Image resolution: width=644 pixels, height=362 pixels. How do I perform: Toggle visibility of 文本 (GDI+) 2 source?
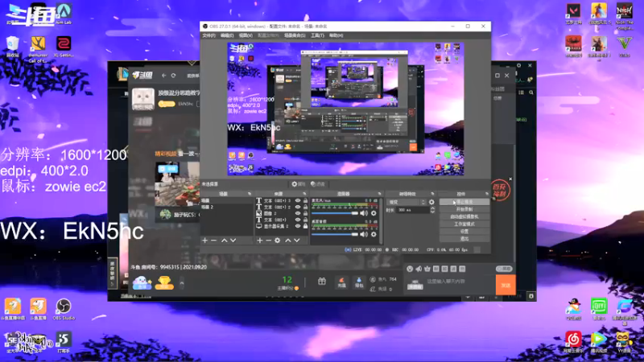[298, 208]
